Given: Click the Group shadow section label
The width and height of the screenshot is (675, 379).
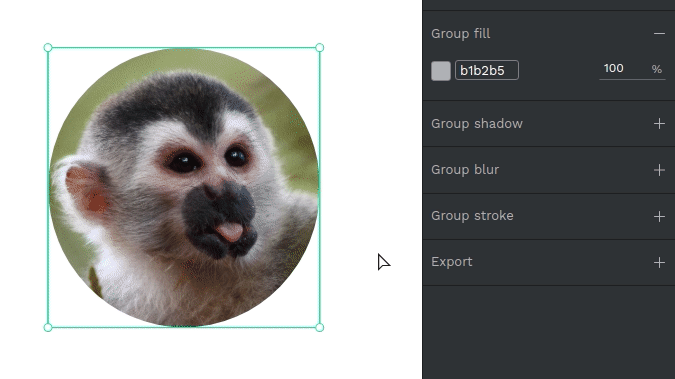Looking at the screenshot, I should click(x=477, y=124).
